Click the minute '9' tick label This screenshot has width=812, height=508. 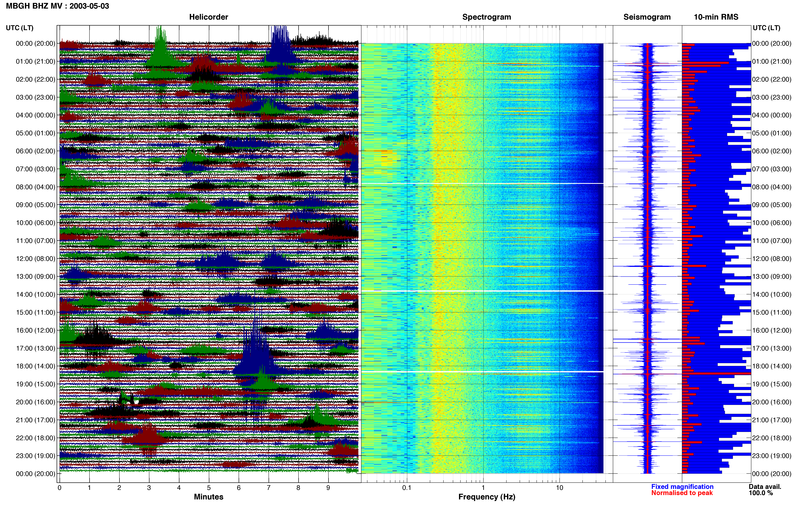(328, 488)
